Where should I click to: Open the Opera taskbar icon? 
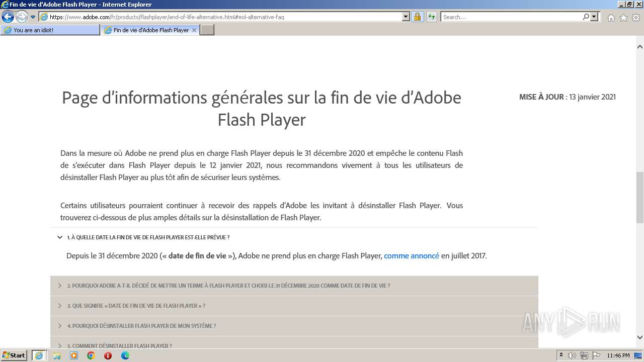[108, 355]
